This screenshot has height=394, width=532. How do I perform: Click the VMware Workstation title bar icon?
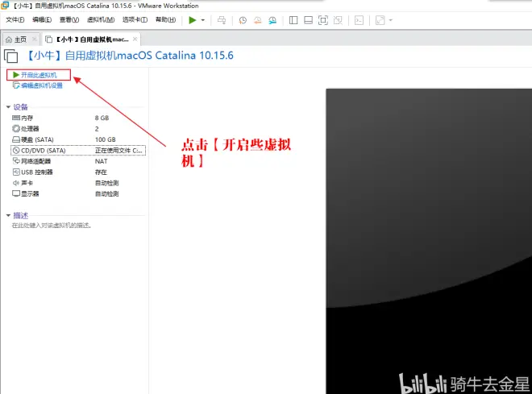pos(5,6)
